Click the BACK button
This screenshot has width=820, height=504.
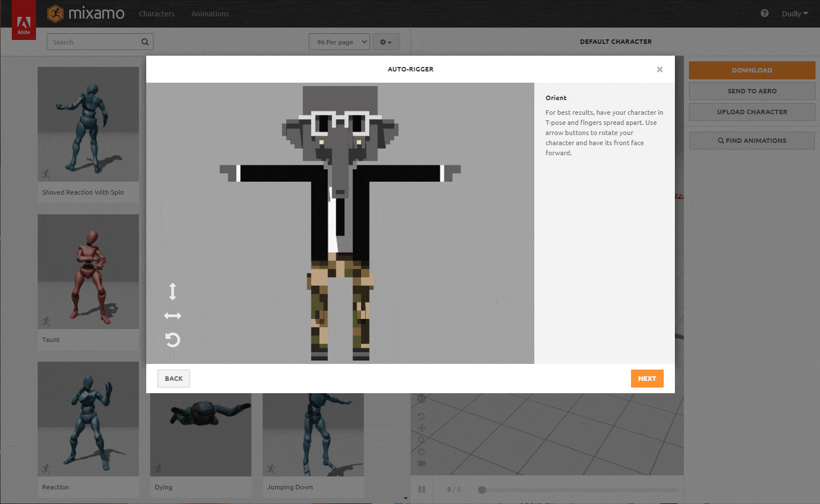click(x=174, y=379)
